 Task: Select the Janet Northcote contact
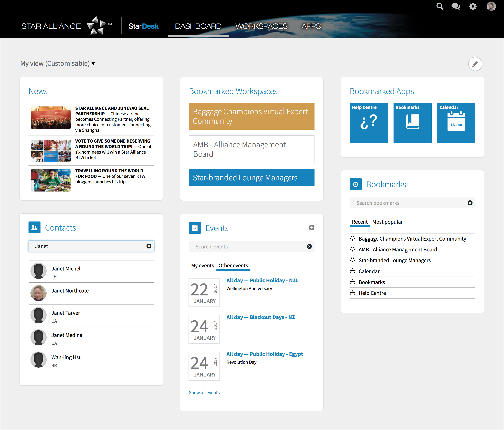70,291
